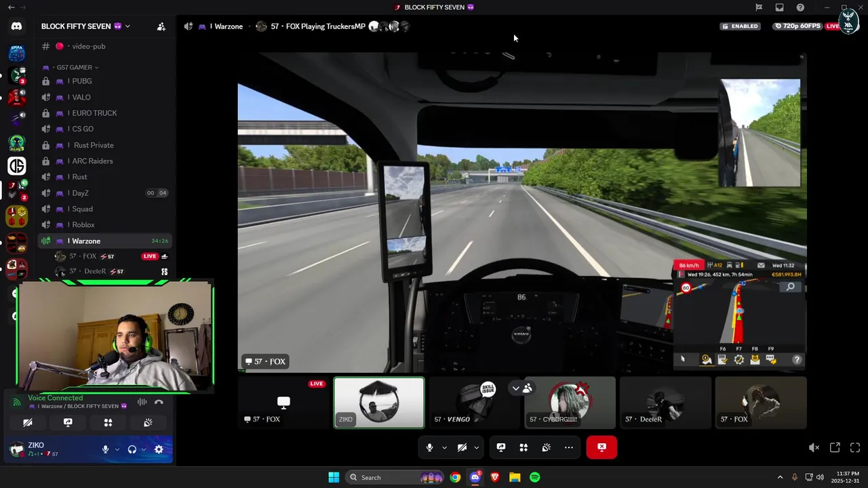Stop watching stream red button

click(601, 447)
